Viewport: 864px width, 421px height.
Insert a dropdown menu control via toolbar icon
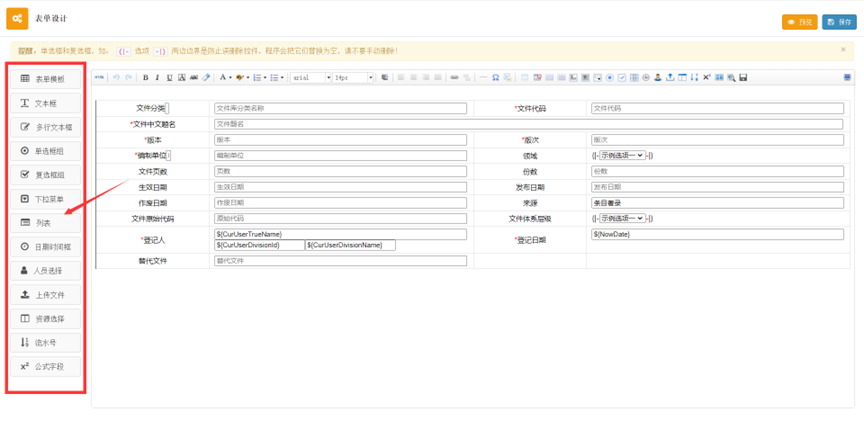(598, 78)
